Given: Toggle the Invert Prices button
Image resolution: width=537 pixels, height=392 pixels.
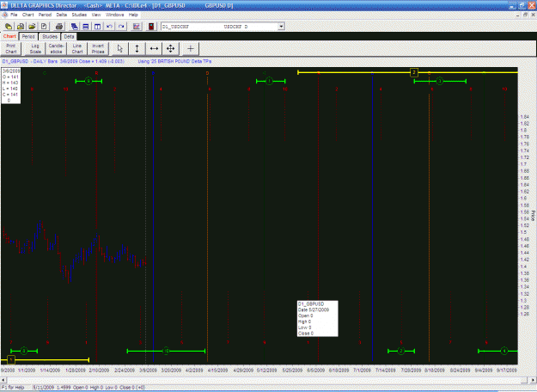Looking at the screenshot, I should (98, 49).
